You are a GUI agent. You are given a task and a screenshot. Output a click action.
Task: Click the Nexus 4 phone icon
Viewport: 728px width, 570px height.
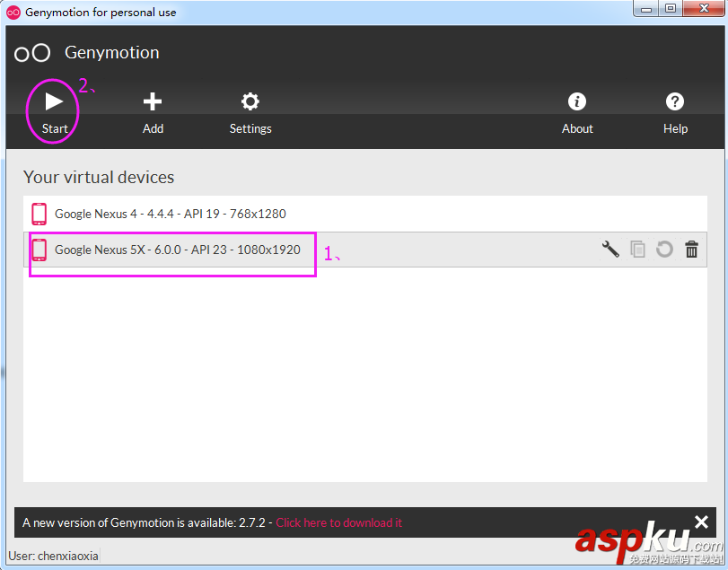pyautogui.click(x=39, y=214)
